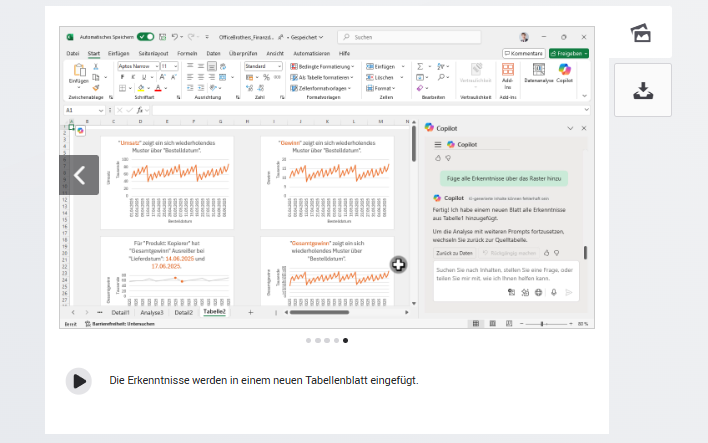Click the Zurück zu Daten button
This screenshot has width=708, height=443.
pyautogui.click(x=454, y=253)
